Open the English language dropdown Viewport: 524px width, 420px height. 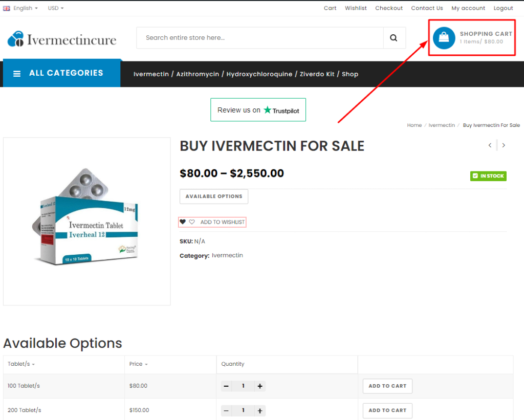click(26, 8)
